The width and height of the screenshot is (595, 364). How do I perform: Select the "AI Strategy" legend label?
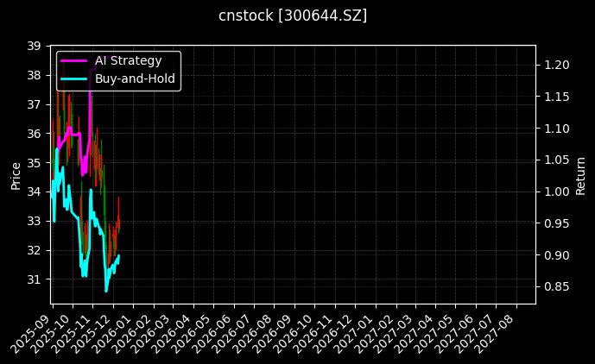pos(129,60)
